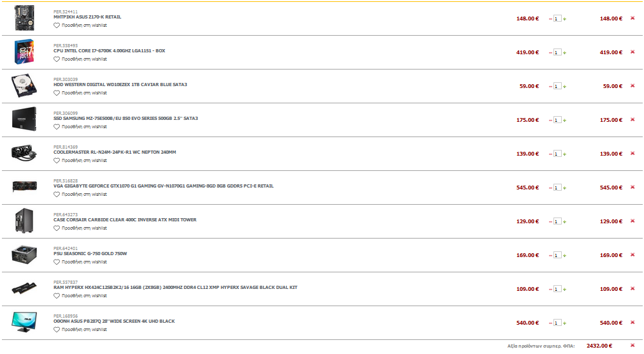
Task: Remove the ASUS Z170-K motherboard from cart
Action: tap(633, 18)
